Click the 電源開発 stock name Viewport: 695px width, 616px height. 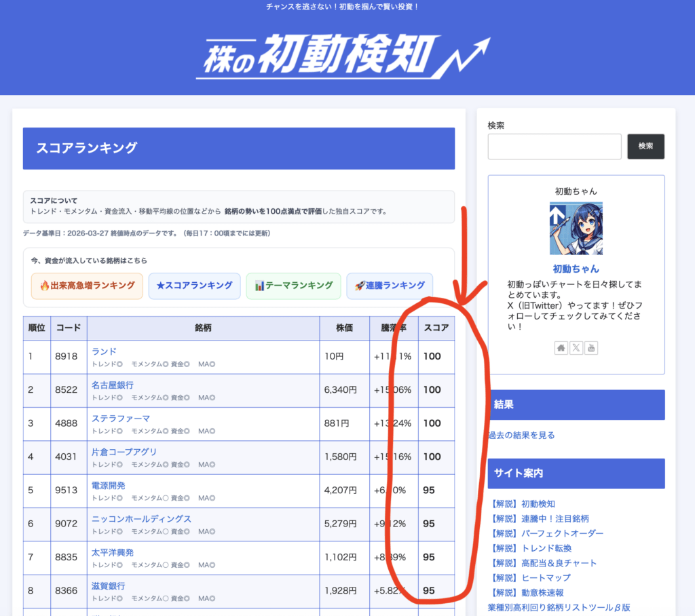[x=109, y=486]
